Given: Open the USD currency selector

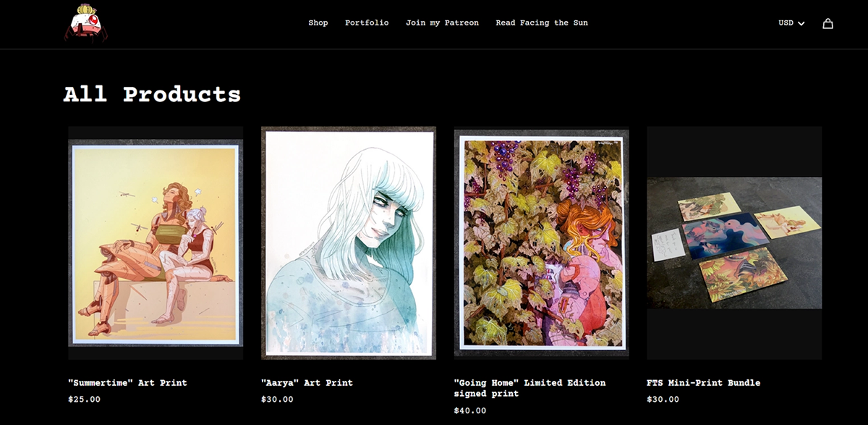Looking at the screenshot, I should (x=791, y=23).
